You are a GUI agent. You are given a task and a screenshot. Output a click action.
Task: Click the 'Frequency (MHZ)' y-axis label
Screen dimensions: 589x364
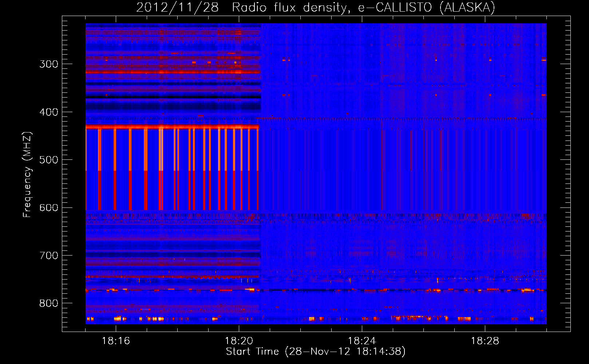pos(28,174)
